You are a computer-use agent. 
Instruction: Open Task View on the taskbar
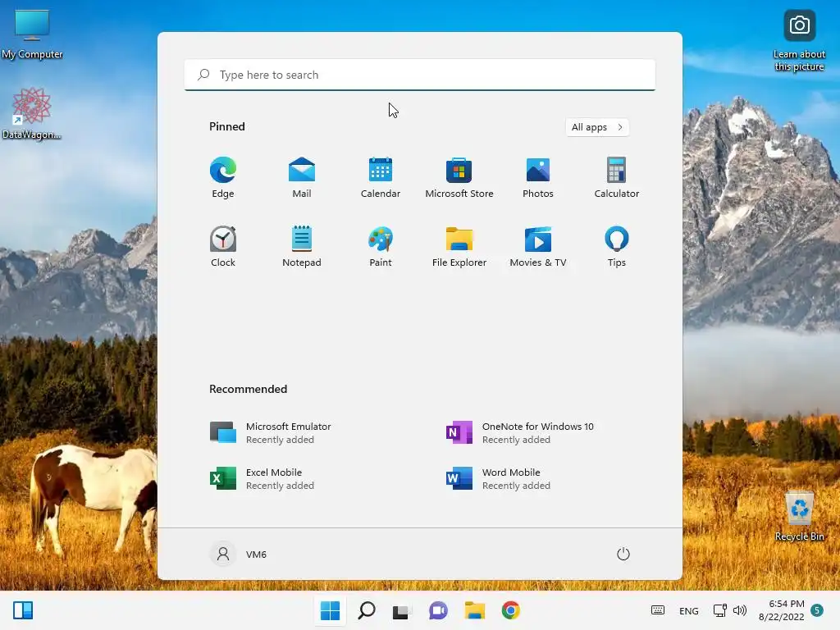click(x=402, y=610)
